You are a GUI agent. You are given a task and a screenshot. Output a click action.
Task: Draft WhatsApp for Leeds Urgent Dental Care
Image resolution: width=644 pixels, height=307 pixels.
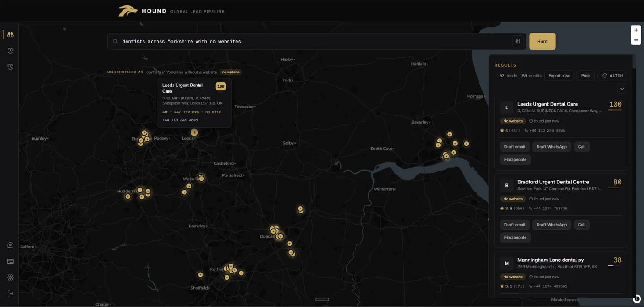coord(551,147)
